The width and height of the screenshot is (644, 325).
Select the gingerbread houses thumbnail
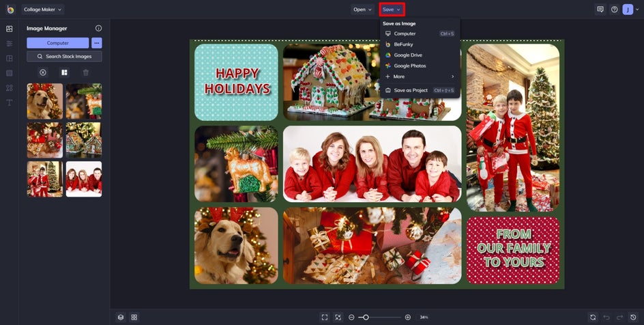click(84, 140)
